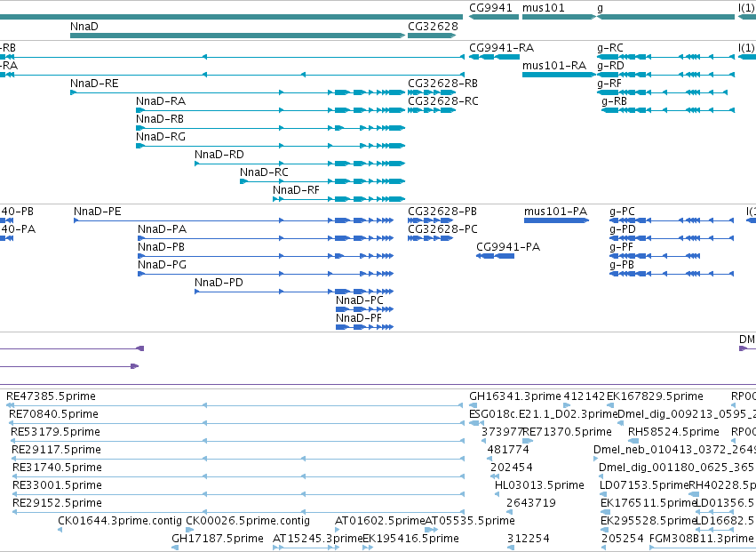Click the NnaD-RG transcript label
Screen dimensions: 756x552
click(x=161, y=137)
